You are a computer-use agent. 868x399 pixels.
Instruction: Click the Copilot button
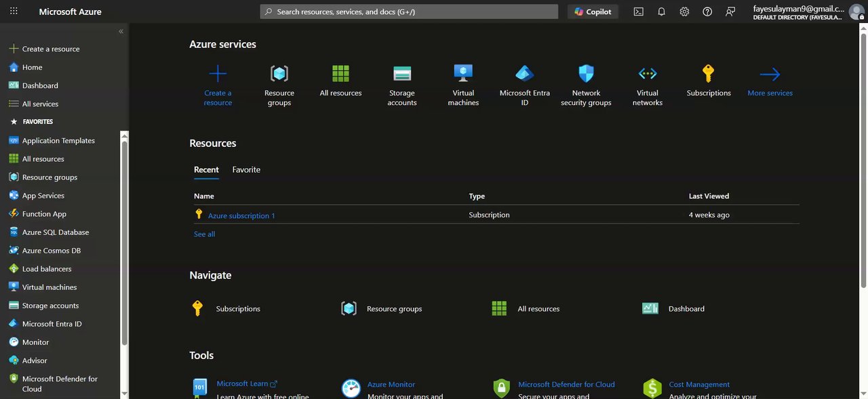click(x=593, y=12)
